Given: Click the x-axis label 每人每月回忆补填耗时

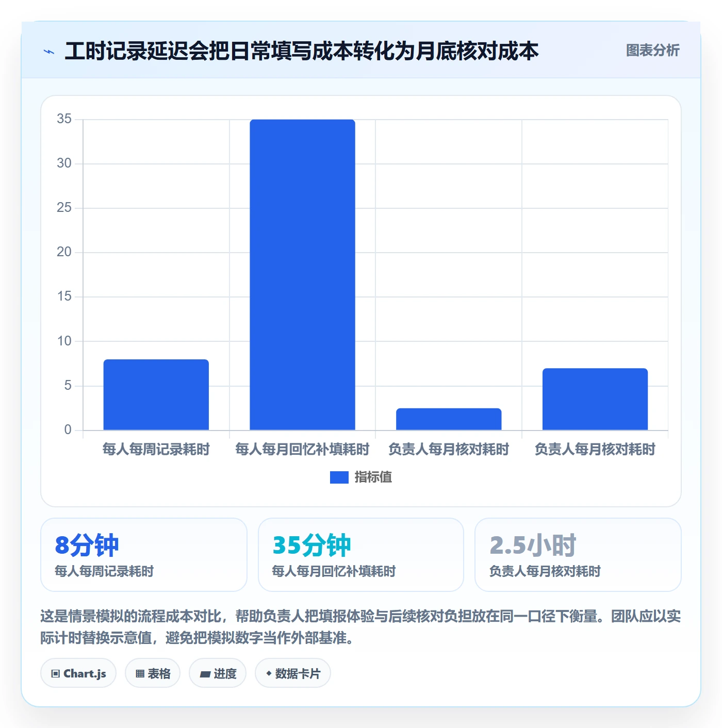Looking at the screenshot, I should [302, 450].
